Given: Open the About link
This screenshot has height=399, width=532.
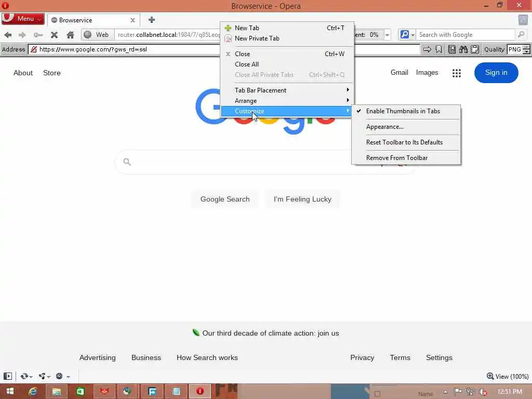Looking at the screenshot, I should pos(23,73).
